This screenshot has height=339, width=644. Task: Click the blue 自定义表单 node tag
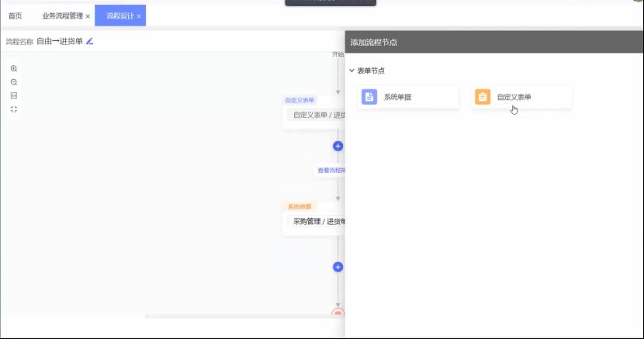click(x=299, y=100)
